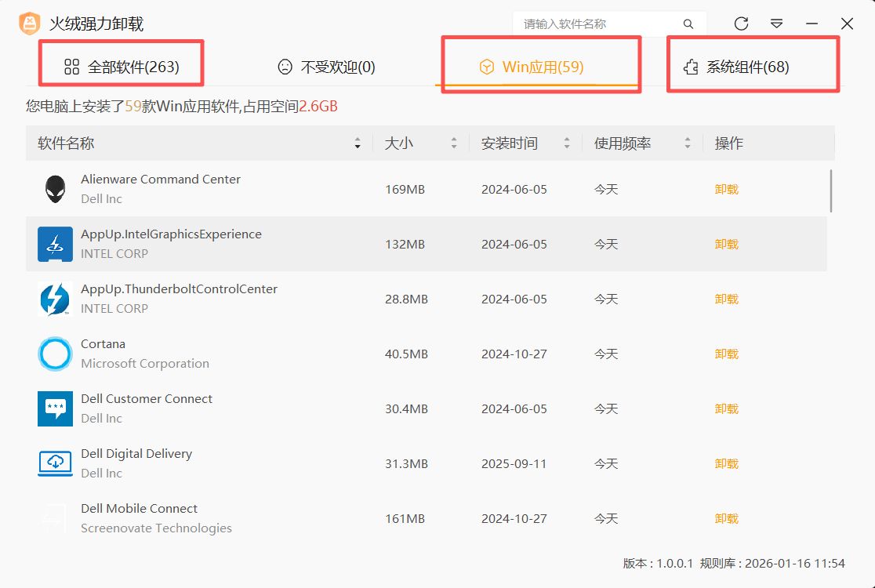
Task: Click the 132MB size value
Action: click(405, 244)
